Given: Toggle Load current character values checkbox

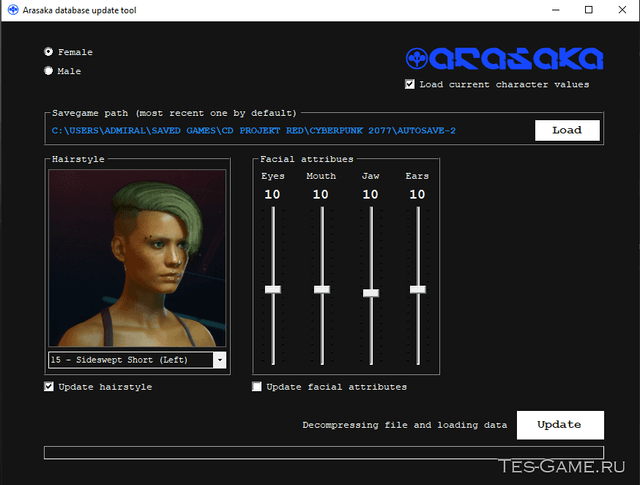Looking at the screenshot, I should coord(410,84).
